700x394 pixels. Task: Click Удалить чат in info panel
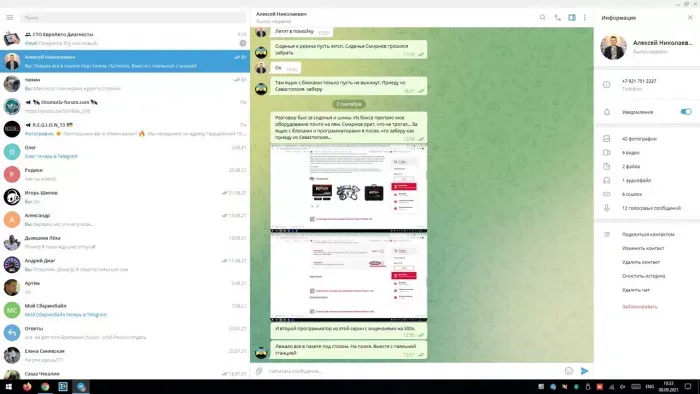tap(636, 290)
